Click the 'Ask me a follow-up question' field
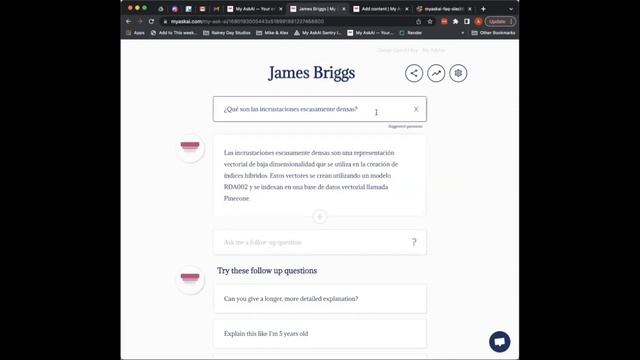 (320, 242)
